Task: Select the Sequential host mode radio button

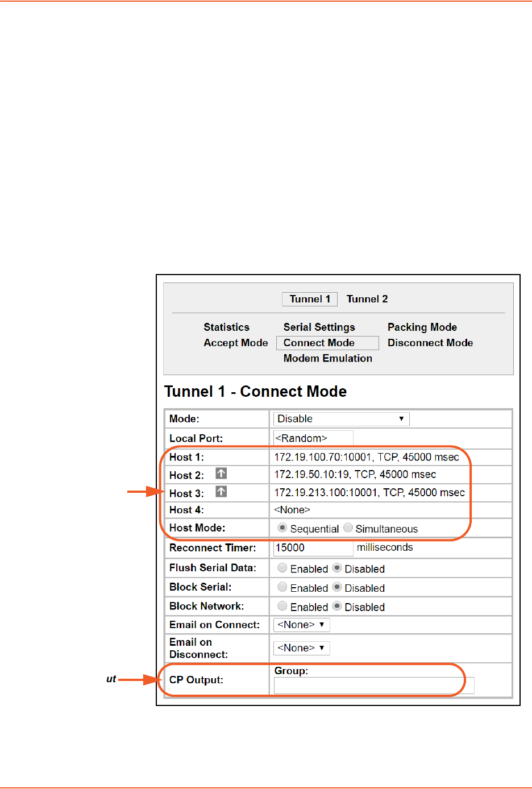Action: coord(282,528)
